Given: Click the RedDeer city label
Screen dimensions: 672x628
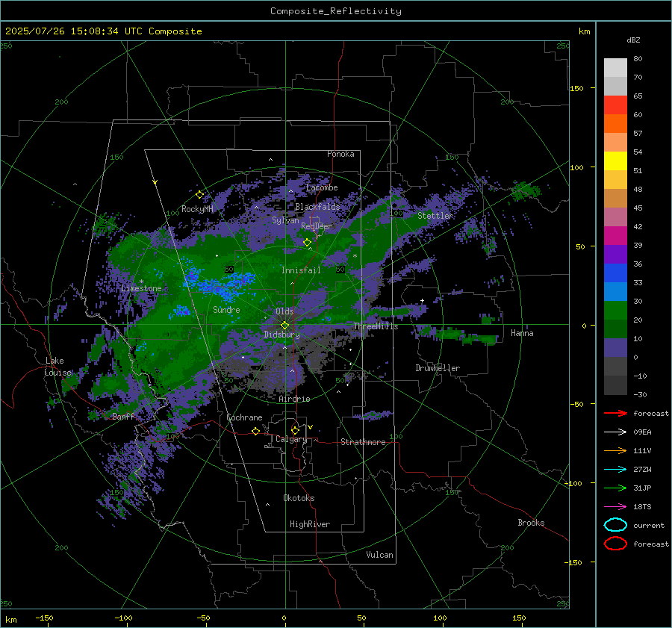Looking at the screenshot, I should 317,226.
